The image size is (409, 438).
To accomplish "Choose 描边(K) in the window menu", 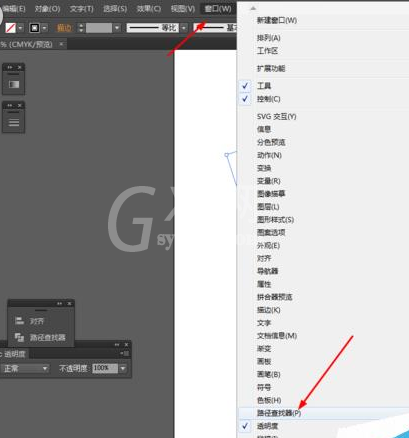I will [x=323, y=310].
